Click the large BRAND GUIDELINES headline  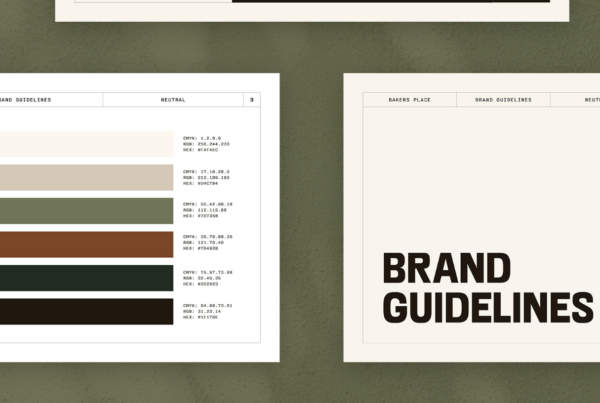(486, 288)
